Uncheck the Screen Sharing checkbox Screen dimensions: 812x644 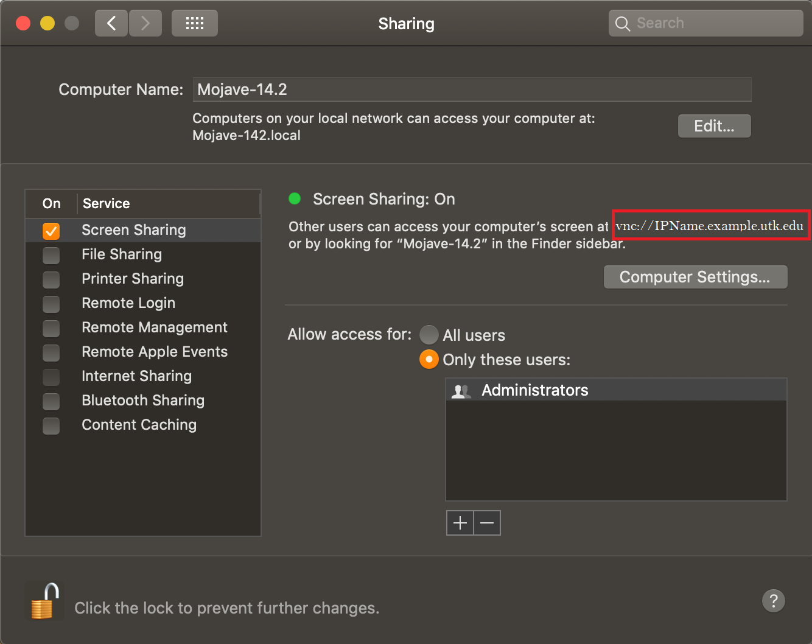(x=51, y=231)
